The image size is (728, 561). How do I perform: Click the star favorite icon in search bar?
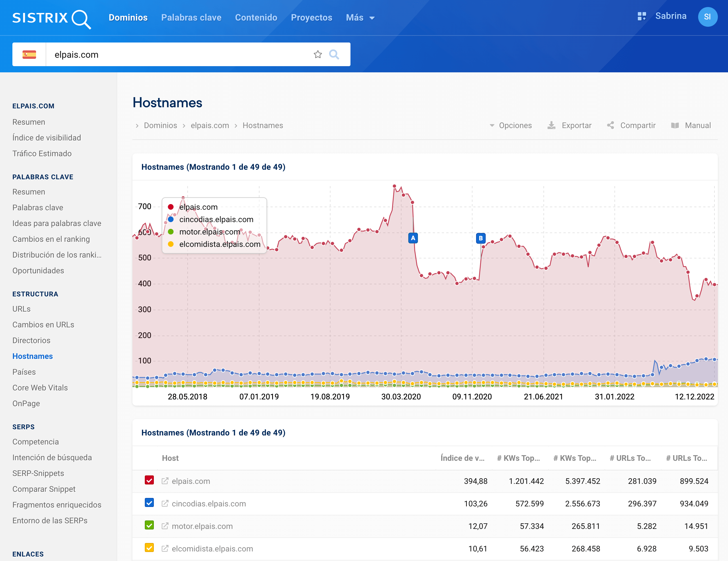pyautogui.click(x=318, y=54)
